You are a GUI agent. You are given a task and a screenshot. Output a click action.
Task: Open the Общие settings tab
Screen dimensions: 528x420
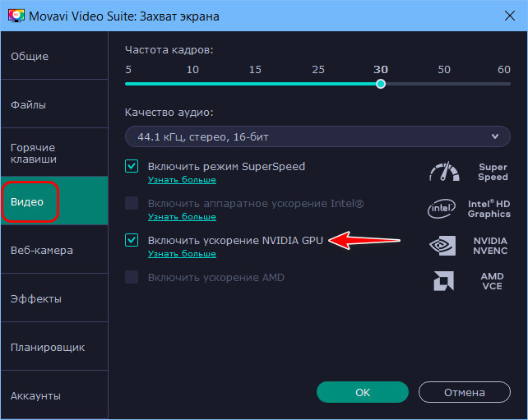point(54,56)
